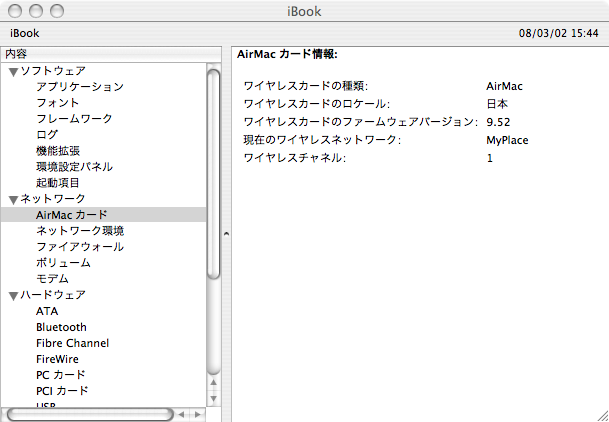Click the iBook label below title bar

click(24, 33)
